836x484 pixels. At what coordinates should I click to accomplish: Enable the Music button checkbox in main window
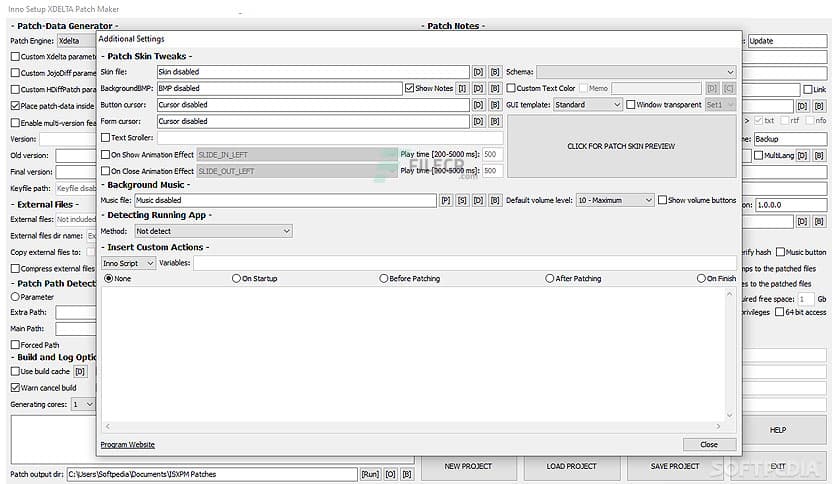pos(780,252)
